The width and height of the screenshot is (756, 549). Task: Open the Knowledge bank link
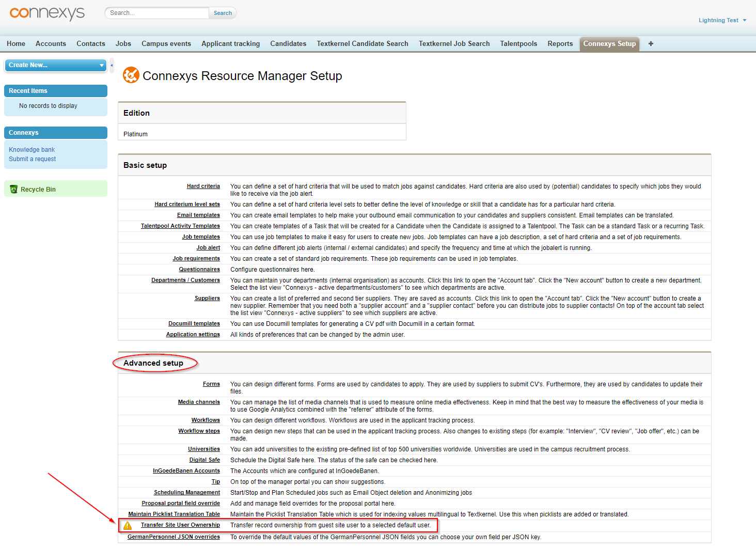(31, 150)
